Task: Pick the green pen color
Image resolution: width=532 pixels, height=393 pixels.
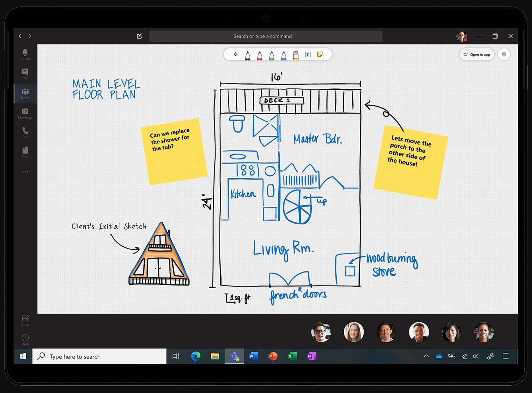Action: tap(271, 54)
